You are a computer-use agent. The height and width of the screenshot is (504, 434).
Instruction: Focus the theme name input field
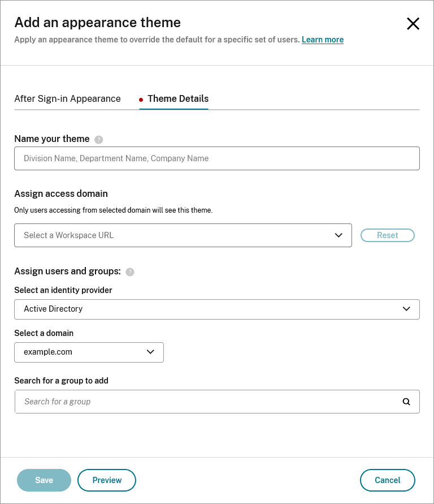pos(216,158)
